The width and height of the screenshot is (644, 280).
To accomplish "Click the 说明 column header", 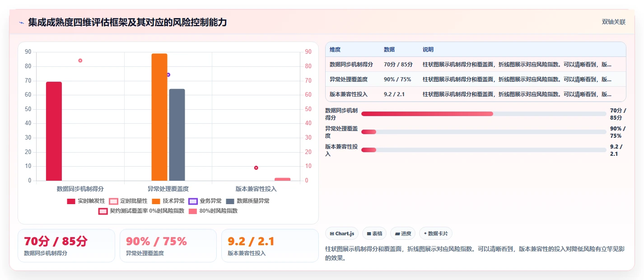I will (x=428, y=49).
